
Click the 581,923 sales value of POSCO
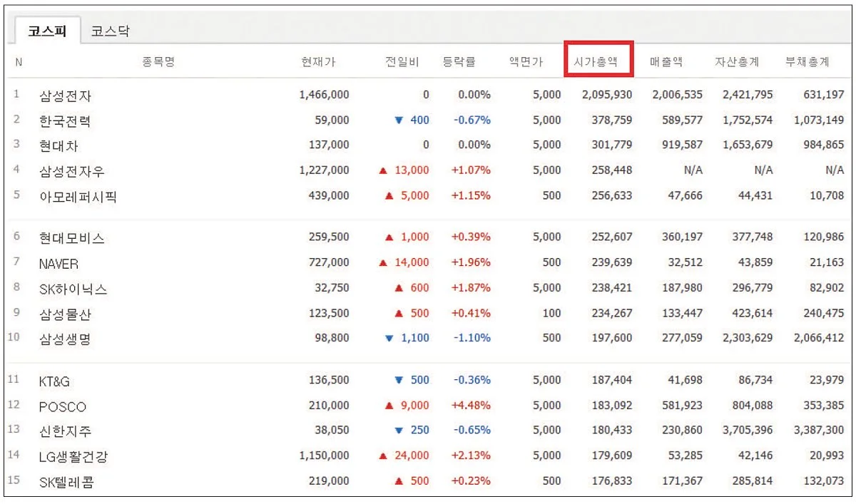(681, 405)
